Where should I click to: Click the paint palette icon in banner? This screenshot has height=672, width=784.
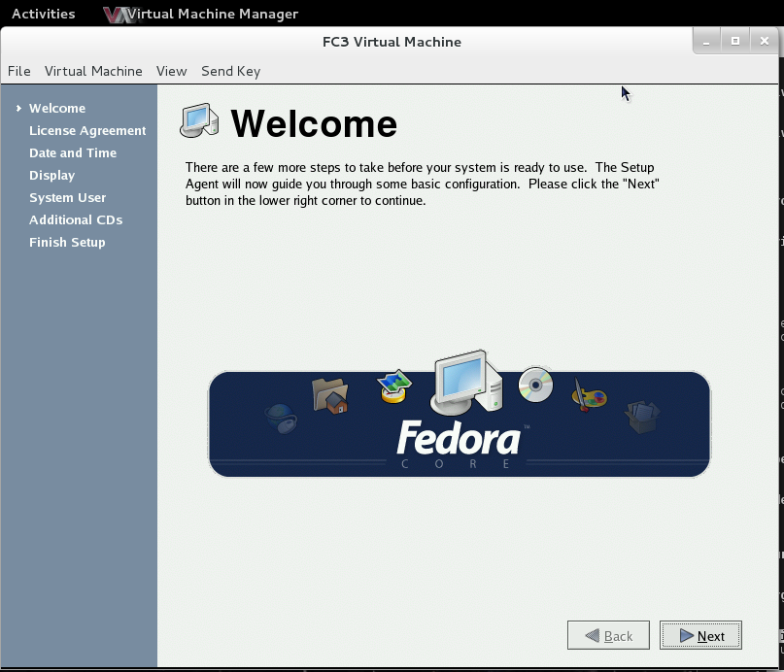click(589, 395)
